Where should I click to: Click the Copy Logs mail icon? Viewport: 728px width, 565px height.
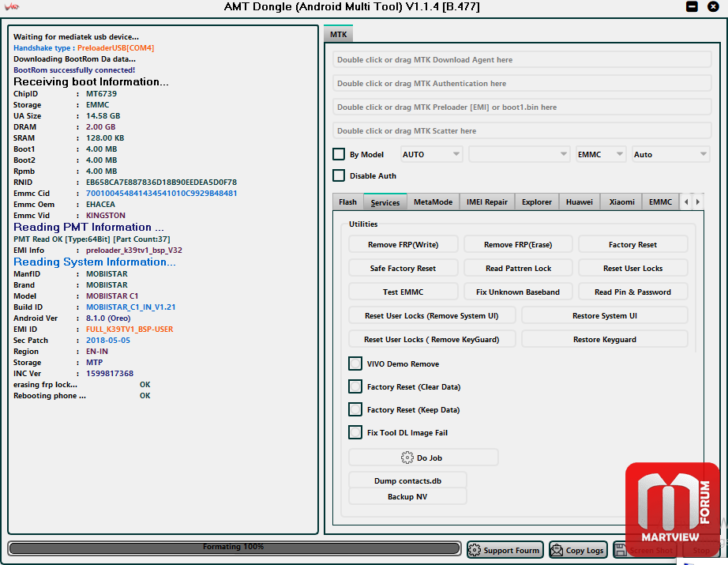[x=556, y=550]
